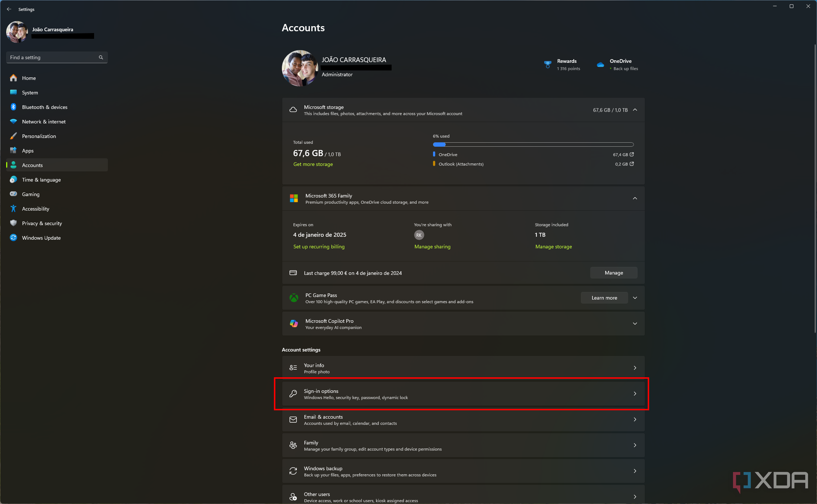
Task: Click the search magnifier icon in Find a setting
Action: 101,57
